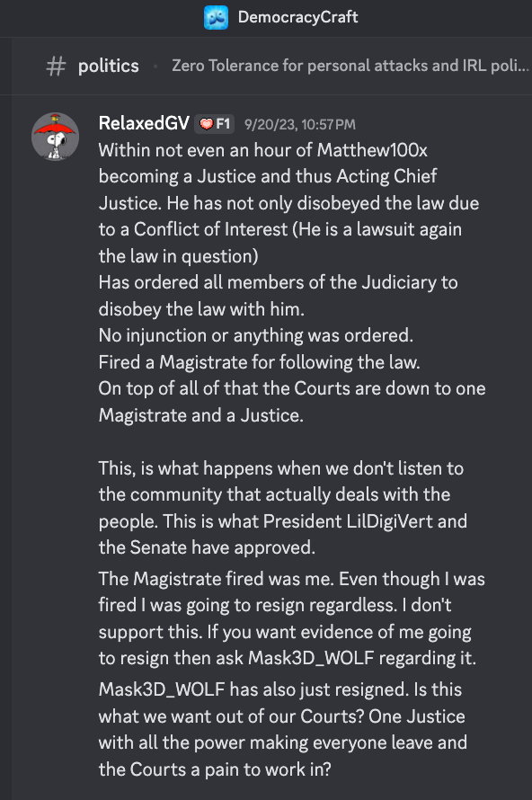Select the politics channel name

(x=108, y=66)
